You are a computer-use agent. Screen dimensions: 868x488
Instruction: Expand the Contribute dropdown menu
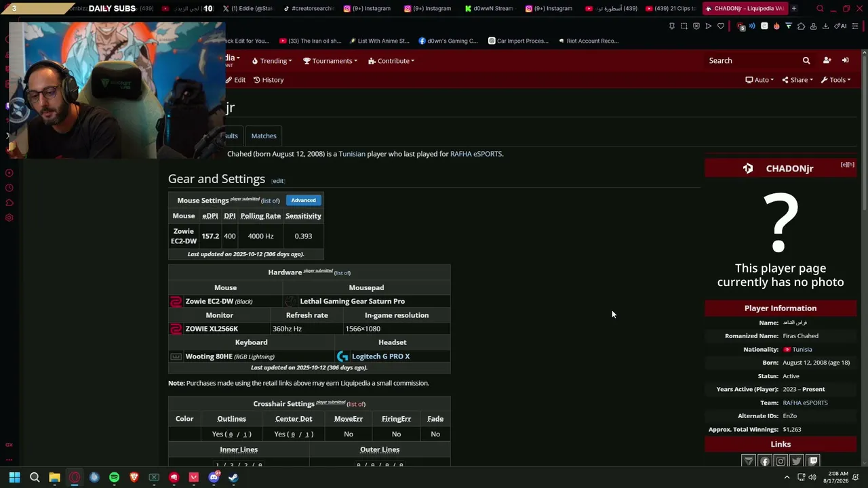tap(391, 61)
